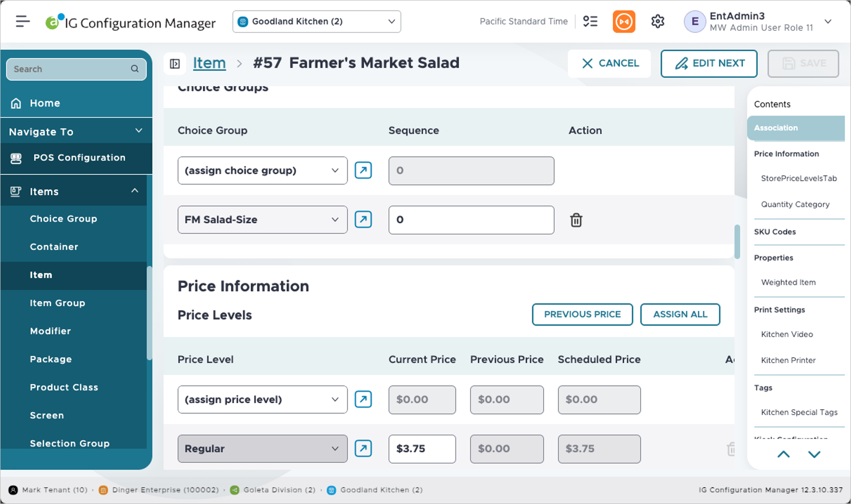Click the Item breadcrumb link
The height and width of the screenshot is (504, 851).
point(209,63)
